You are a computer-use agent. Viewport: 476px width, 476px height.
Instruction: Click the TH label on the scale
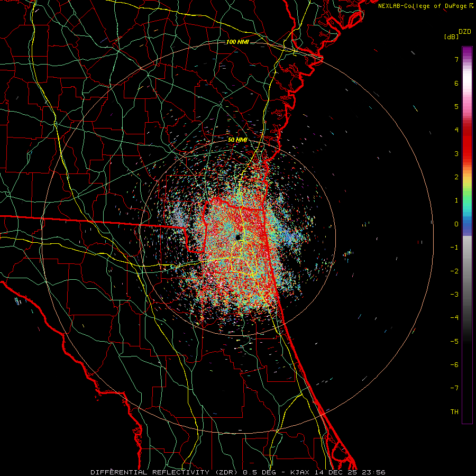pos(454,412)
